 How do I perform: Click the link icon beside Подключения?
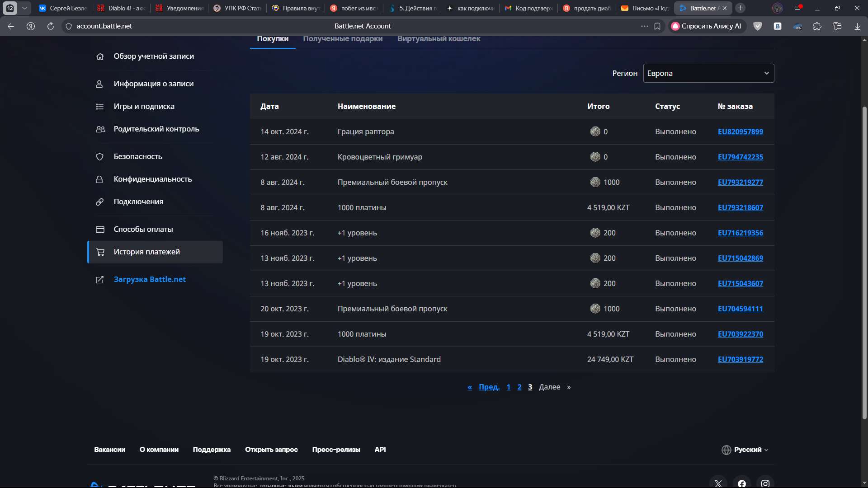click(100, 202)
